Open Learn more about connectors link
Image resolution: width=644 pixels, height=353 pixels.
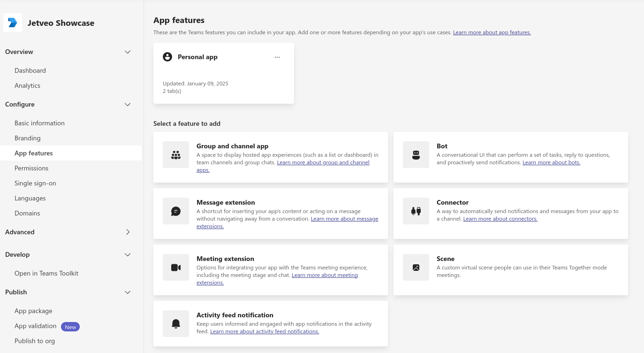(500, 219)
